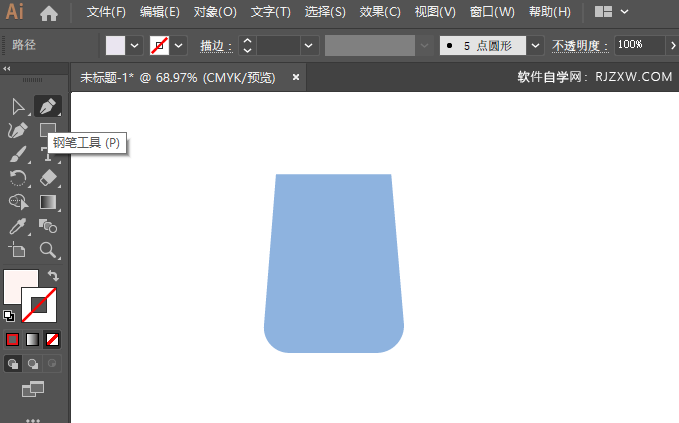Screen dimensions: 679x423
Task: Select the Zoom magnifier tool
Action: click(x=48, y=250)
